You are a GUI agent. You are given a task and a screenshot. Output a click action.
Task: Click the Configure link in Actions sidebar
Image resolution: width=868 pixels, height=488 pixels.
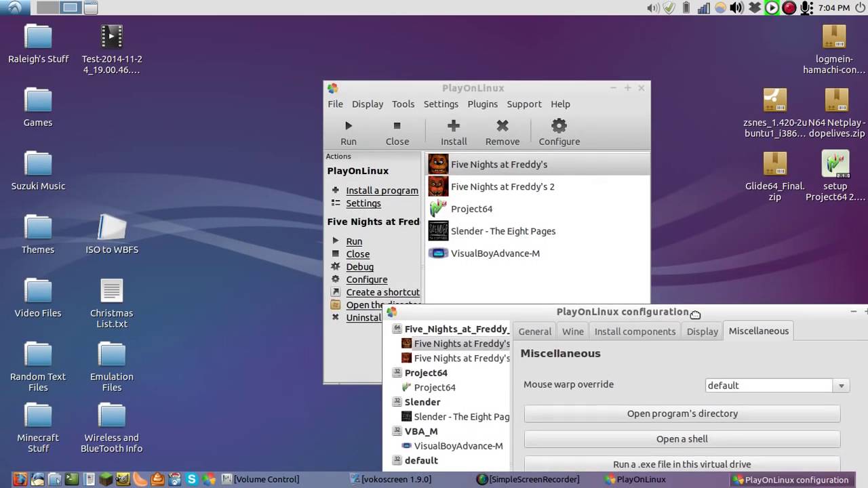point(367,279)
